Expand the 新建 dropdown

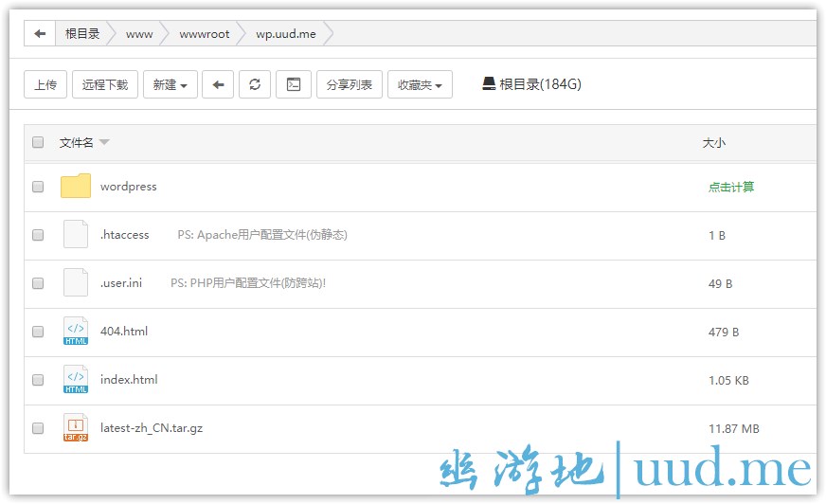170,84
